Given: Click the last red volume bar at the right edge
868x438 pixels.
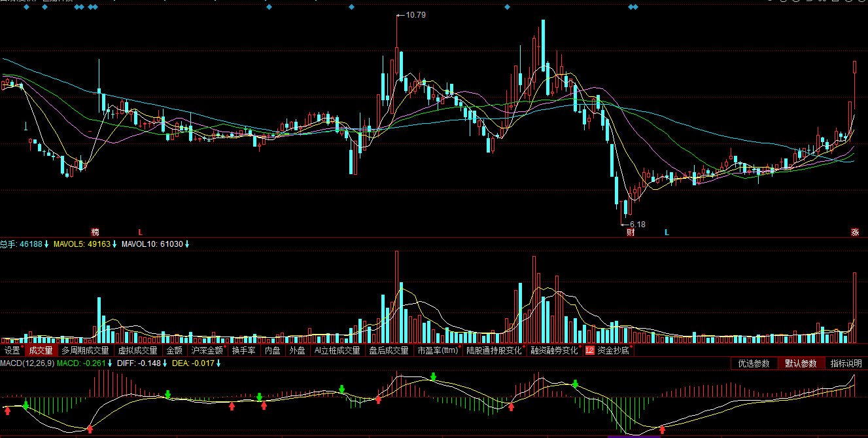Looking at the screenshot, I should pos(855,308).
